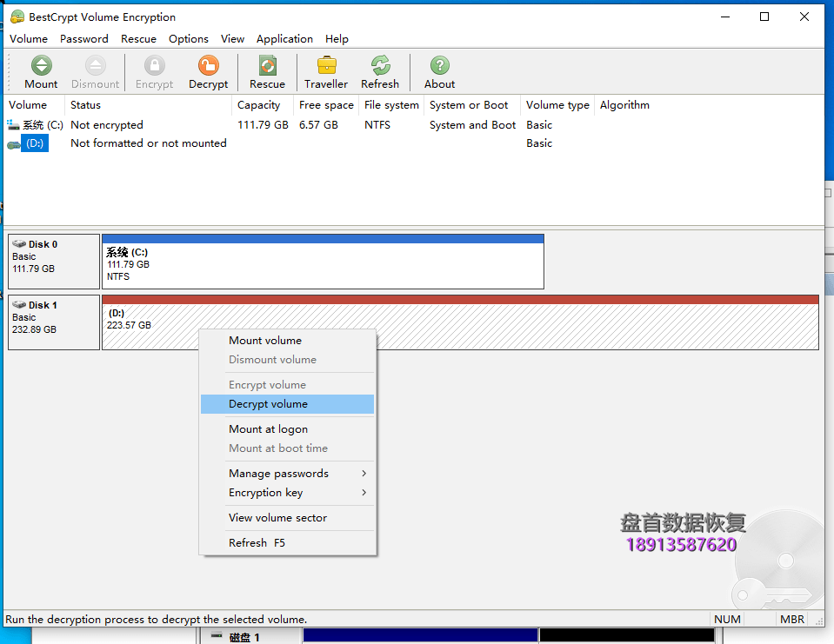Sort by the File system column header
Image resolution: width=834 pixels, height=644 pixels.
pyautogui.click(x=391, y=105)
